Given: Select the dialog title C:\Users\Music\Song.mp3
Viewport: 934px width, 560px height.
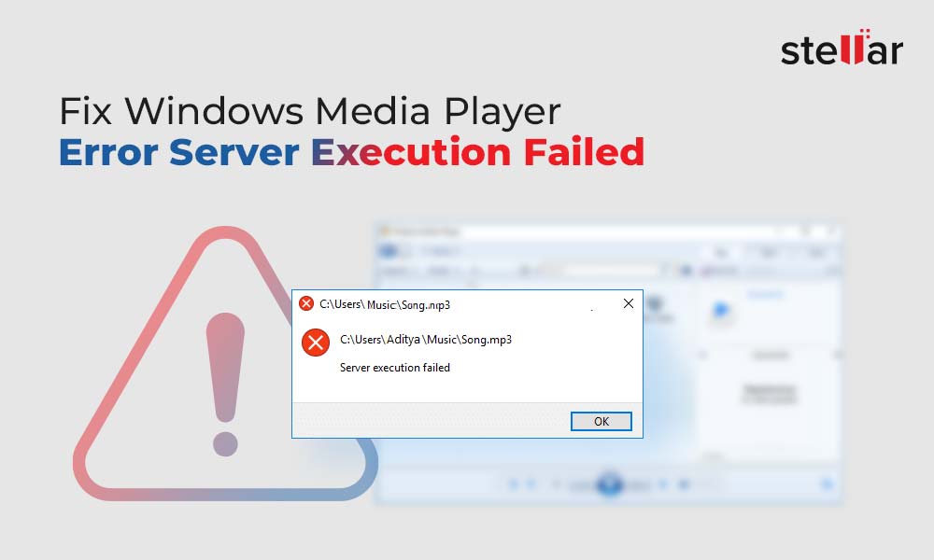Looking at the screenshot, I should pos(385,304).
